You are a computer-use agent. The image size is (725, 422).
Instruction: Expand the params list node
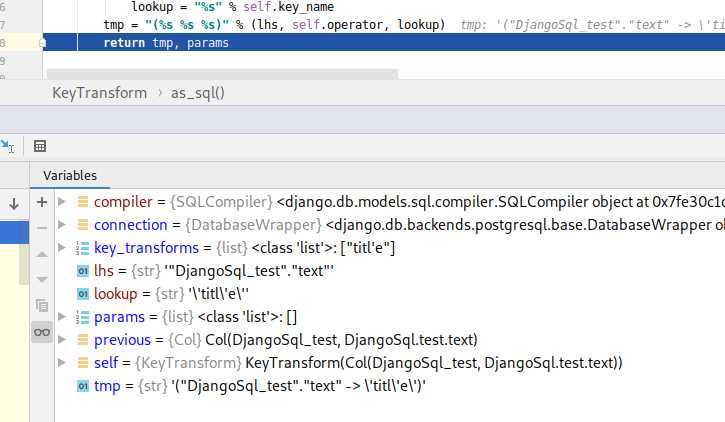pos(62,317)
